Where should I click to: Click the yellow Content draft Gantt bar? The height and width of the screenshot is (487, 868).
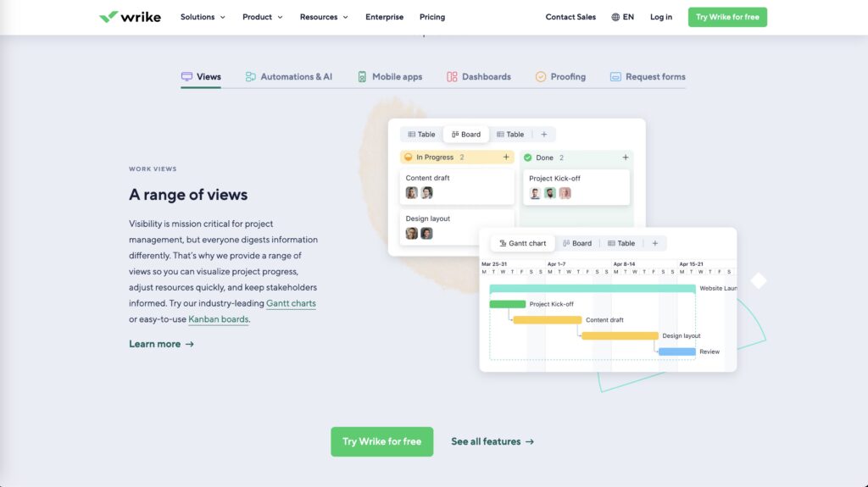(x=547, y=320)
